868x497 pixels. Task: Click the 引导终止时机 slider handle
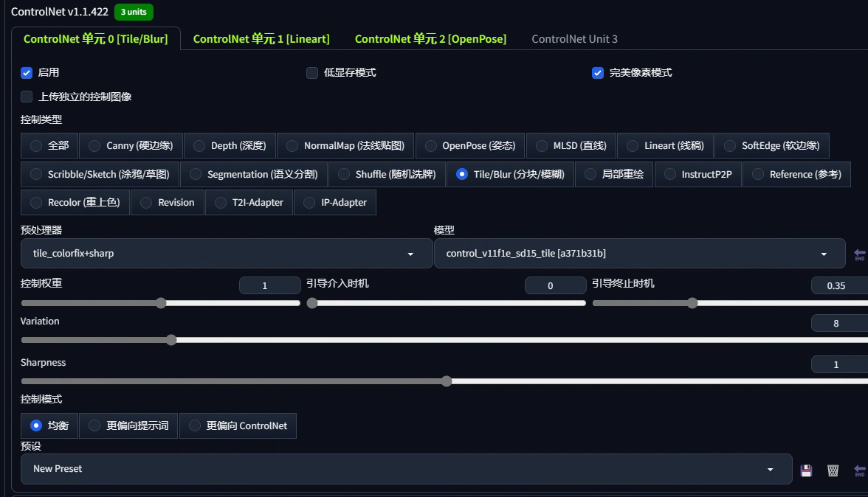[x=692, y=303]
